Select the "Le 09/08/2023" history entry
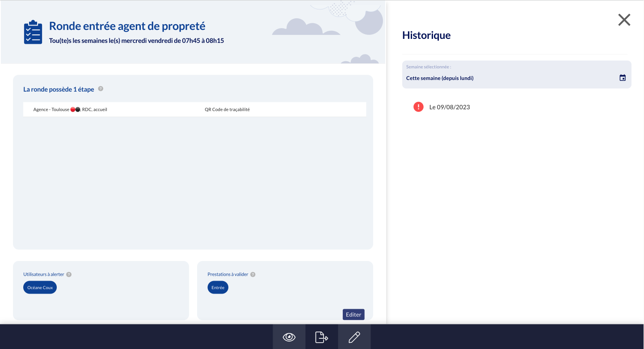644x349 pixels. [x=450, y=107]
